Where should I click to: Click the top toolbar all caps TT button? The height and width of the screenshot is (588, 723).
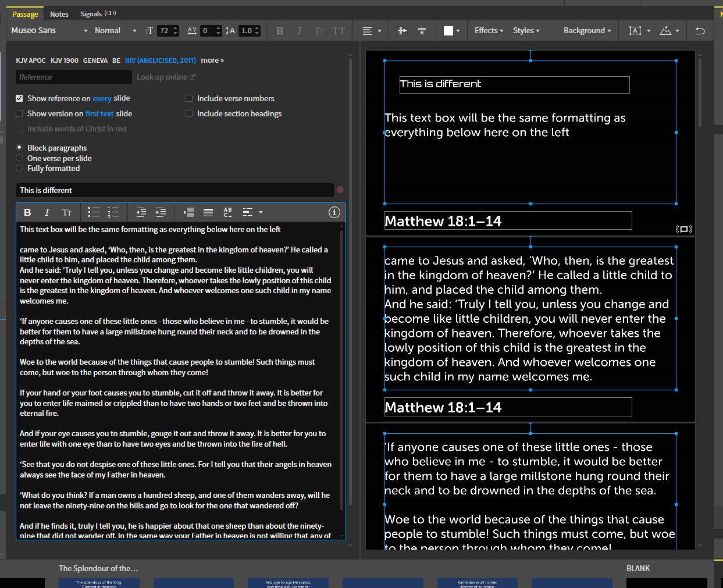(339, 31)
